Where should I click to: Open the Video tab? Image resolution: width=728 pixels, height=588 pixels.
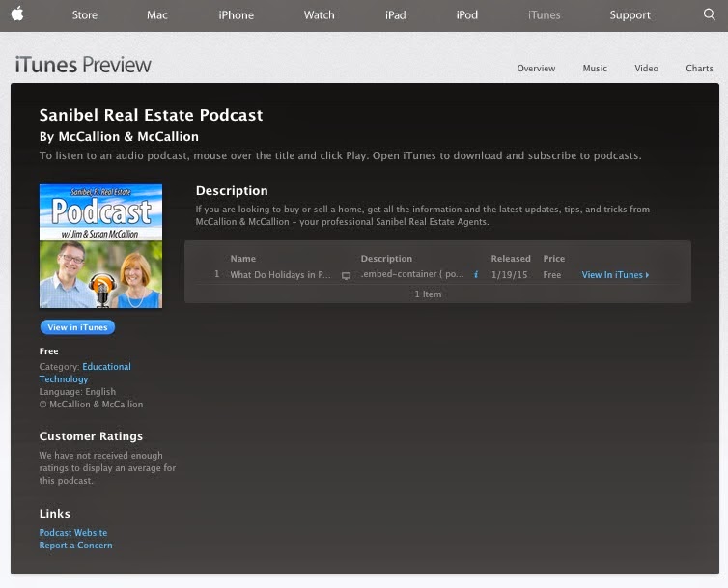[x=646, y=68]
